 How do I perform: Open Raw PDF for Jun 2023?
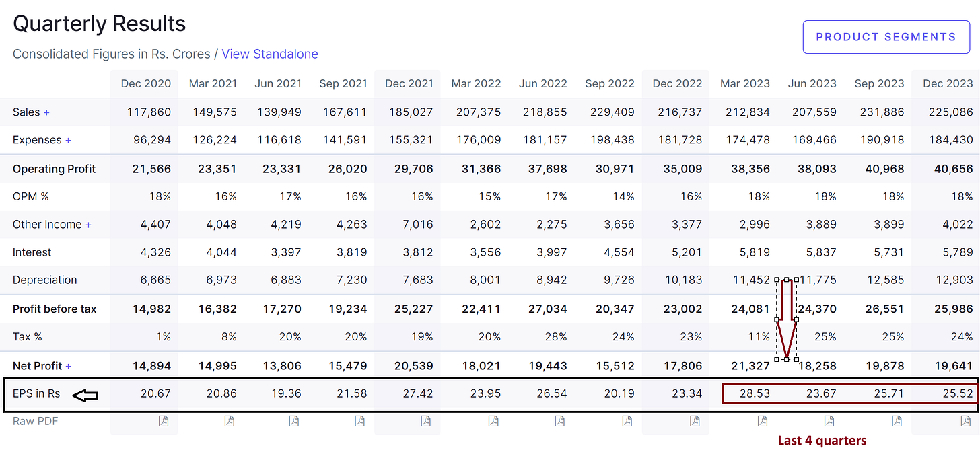(x=829, y=421)
